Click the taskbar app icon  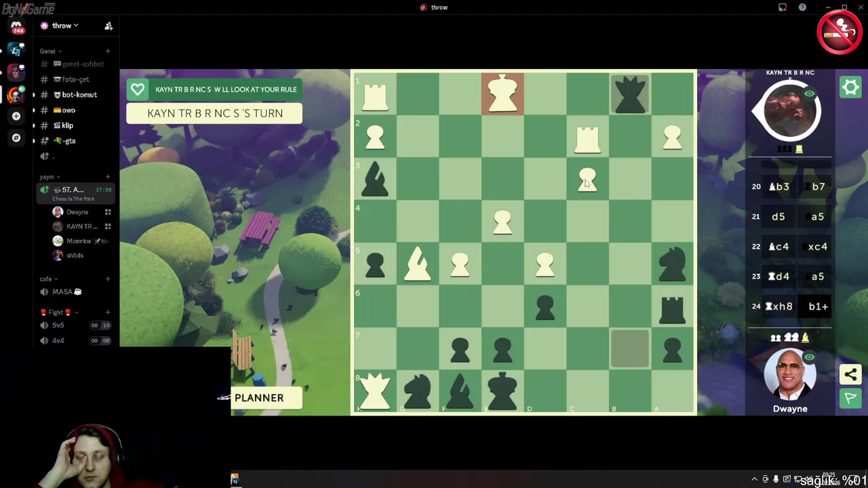235,480
